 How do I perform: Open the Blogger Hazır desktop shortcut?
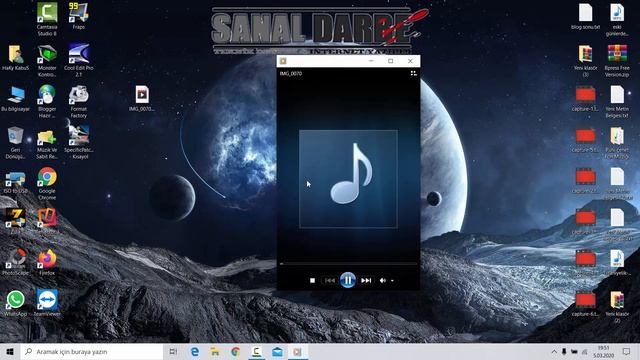click(47, 102)
